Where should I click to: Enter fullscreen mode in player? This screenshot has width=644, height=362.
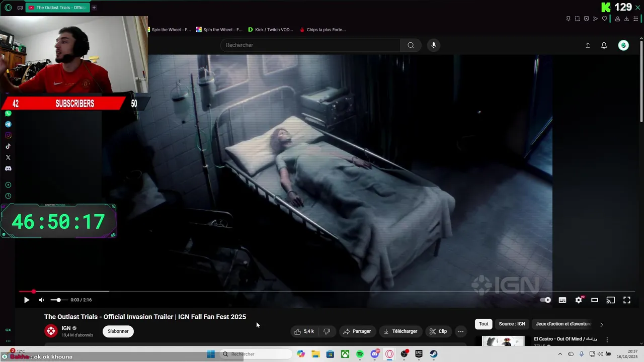pyautogui.click(x=627, y=300)
